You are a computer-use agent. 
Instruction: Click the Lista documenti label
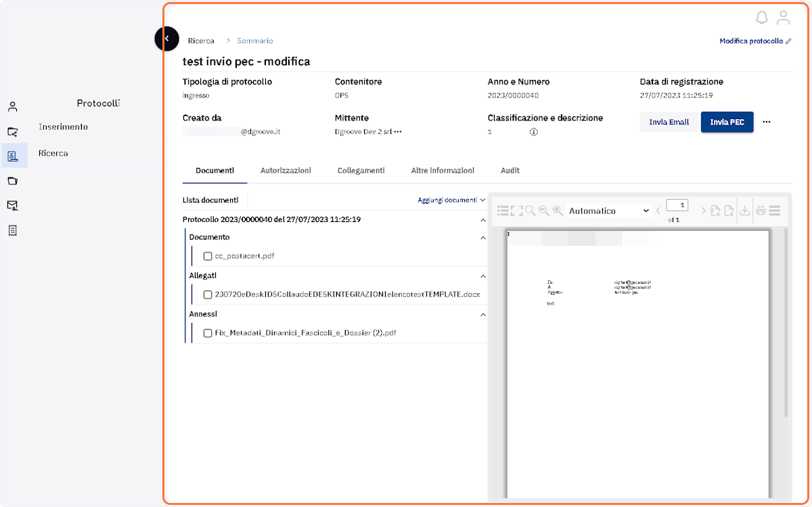210,200
